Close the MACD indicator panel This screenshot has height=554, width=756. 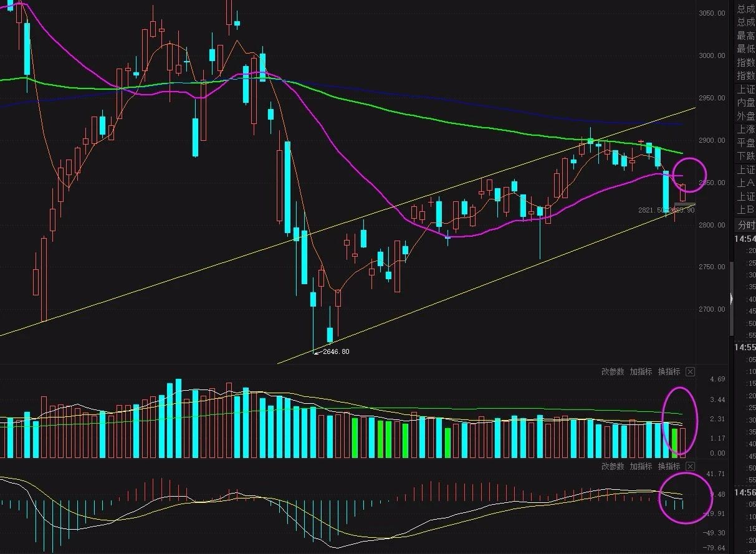(x=690, y=467)
